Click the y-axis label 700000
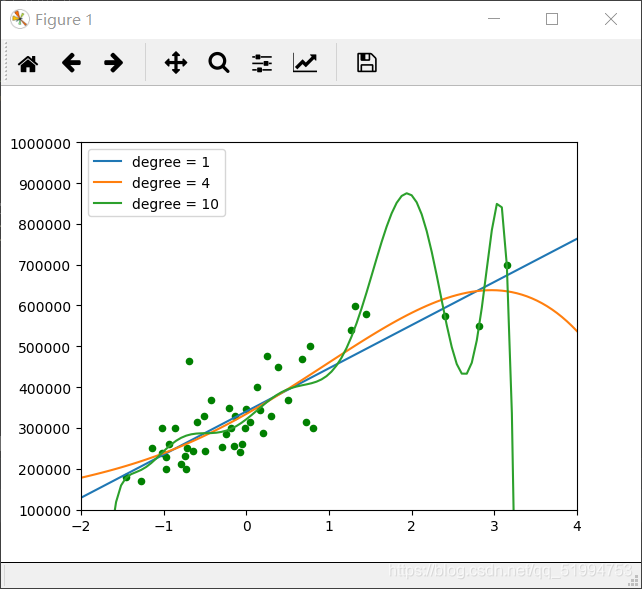Viewport: 642px width, 589px height. point(45,266)
